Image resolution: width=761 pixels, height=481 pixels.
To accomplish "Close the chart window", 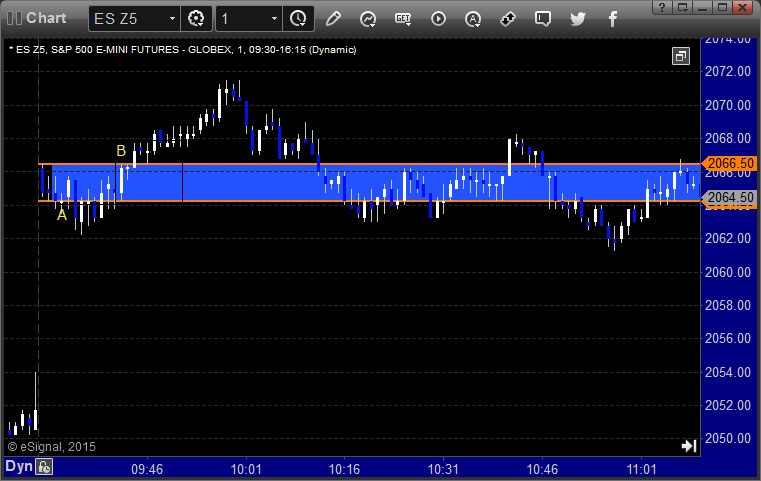I will [x=743, y=7].
